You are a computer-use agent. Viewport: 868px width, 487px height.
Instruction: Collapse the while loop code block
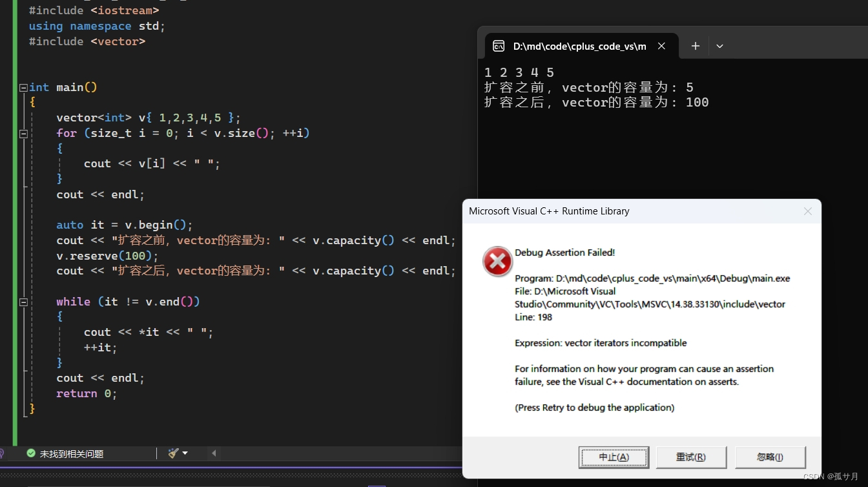pyautogui.click(x=23, y=302)
